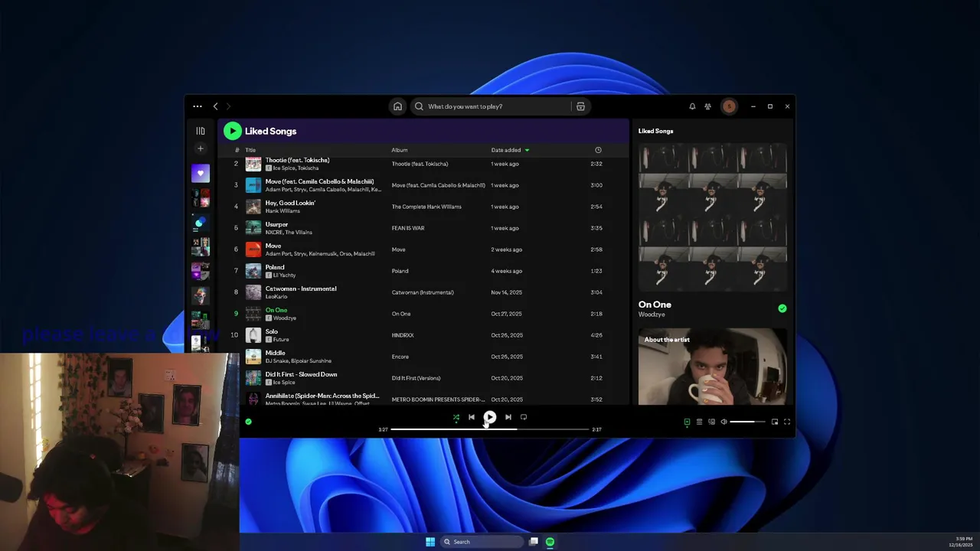Viewport: 980px width, 551px height.
Task: Open Spotify from the taskbar
Action: tap(550, 542)
